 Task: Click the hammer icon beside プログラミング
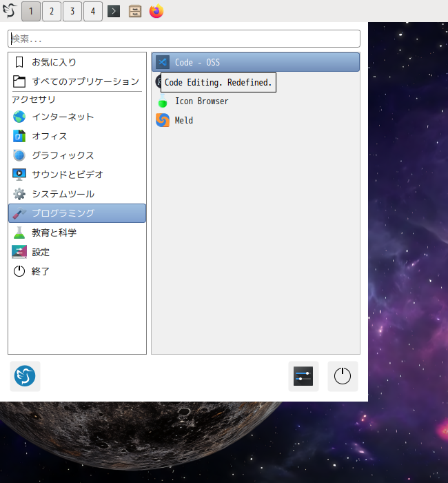pos(19,213)
